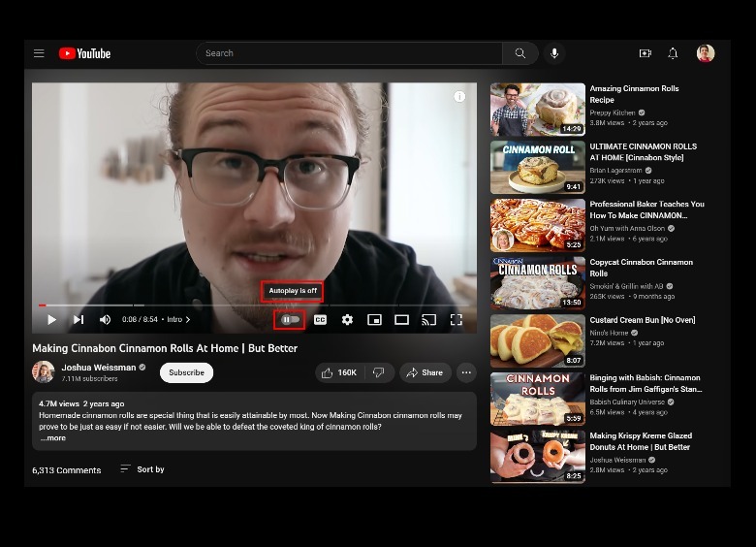Open Joshua Weissman channel avatar
The width and height of the screenshot is (756, 547).
(44, 371)
